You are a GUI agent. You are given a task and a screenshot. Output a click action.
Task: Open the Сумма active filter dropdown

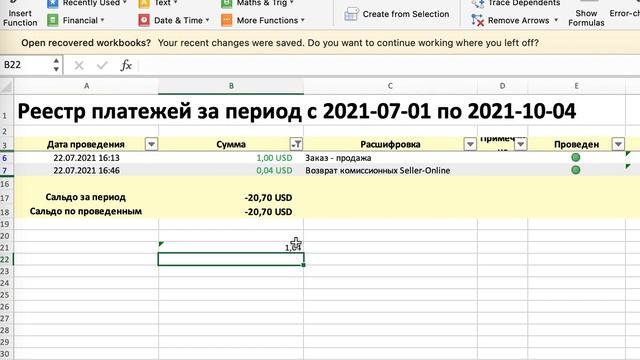click(296, 144)
